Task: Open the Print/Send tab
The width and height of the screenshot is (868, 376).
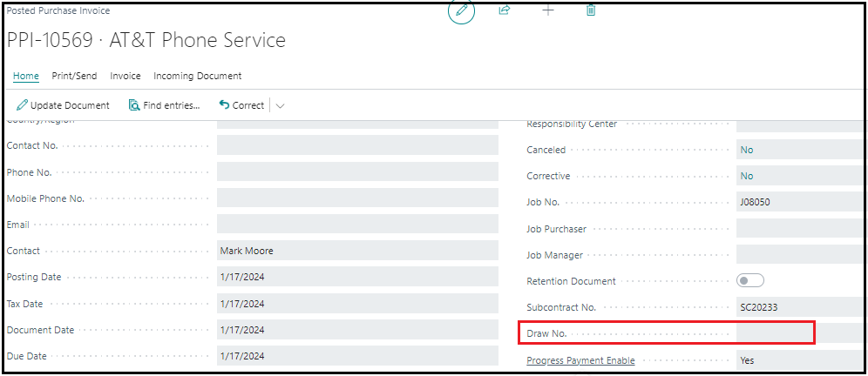Action: click(74, 76)
